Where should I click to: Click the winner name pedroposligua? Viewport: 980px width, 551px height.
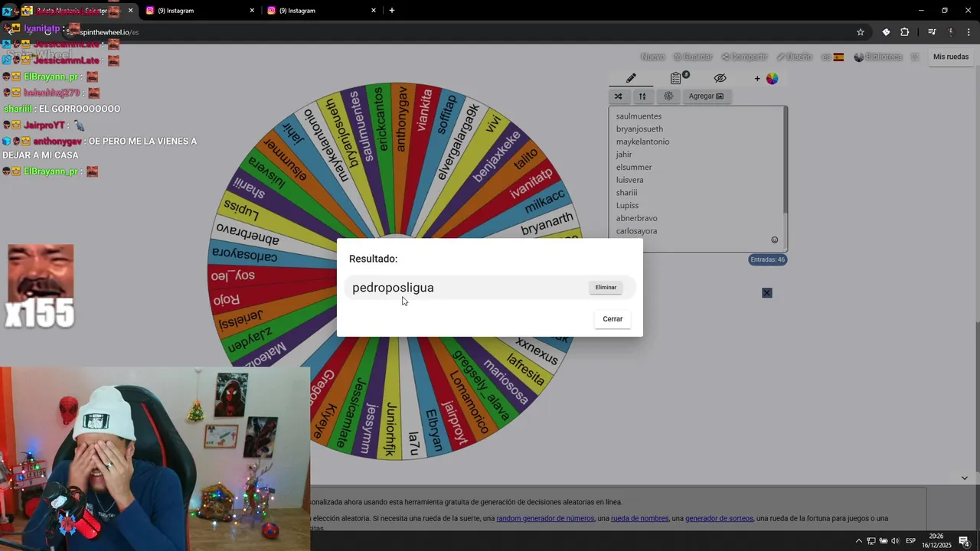(x=393, y=288)
